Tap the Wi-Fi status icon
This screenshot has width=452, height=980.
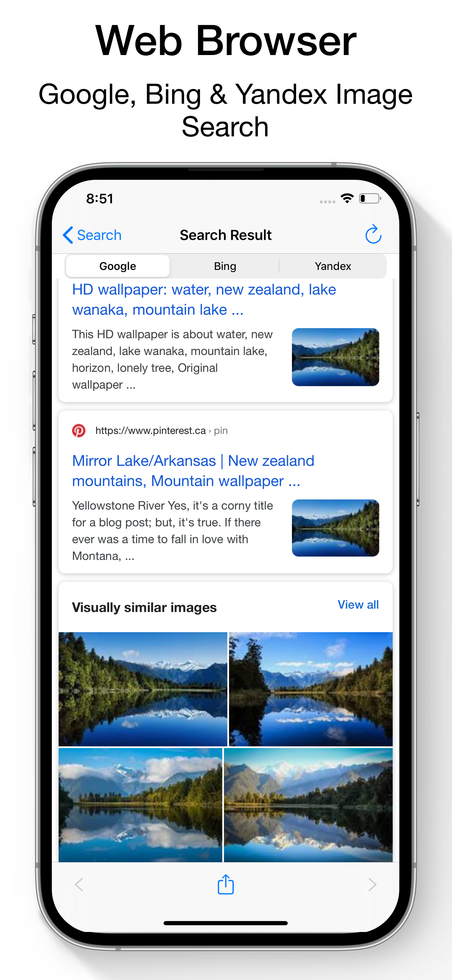click(x=347, y=198)
